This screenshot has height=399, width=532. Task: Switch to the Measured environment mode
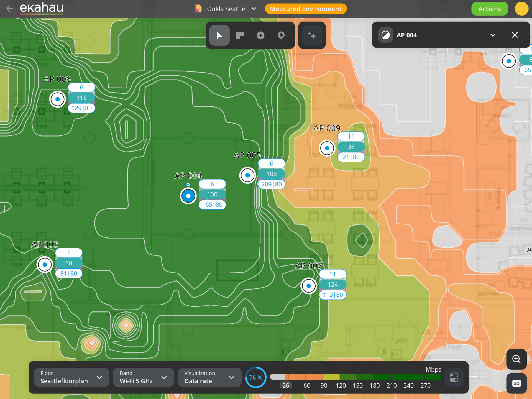pyautogui.click(x=306, y=9)
